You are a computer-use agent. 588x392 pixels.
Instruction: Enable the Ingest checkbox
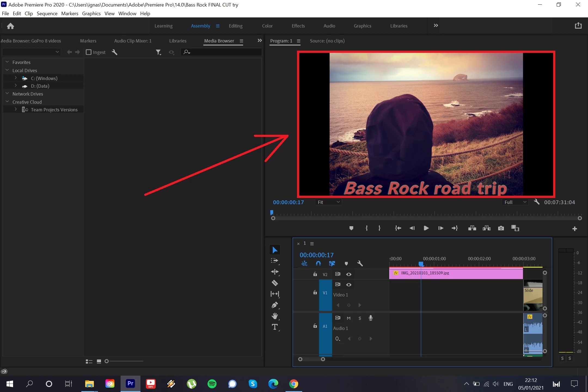tap(88, 52)
